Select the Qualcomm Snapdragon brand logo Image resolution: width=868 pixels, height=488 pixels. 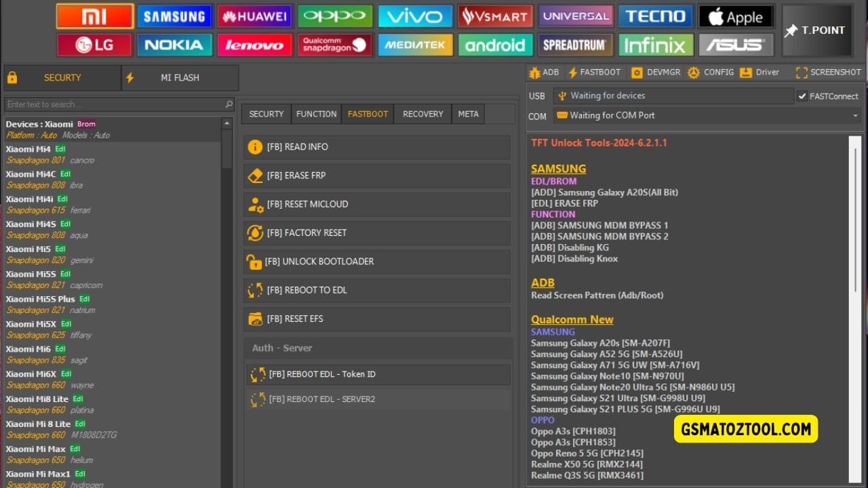pos(335,45)
